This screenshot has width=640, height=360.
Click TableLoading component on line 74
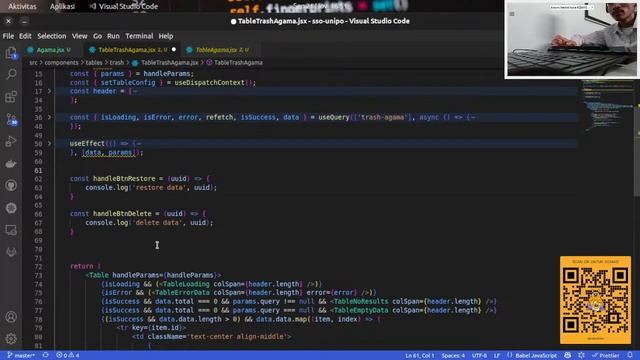pyautogui.click(x=186, y=284)
